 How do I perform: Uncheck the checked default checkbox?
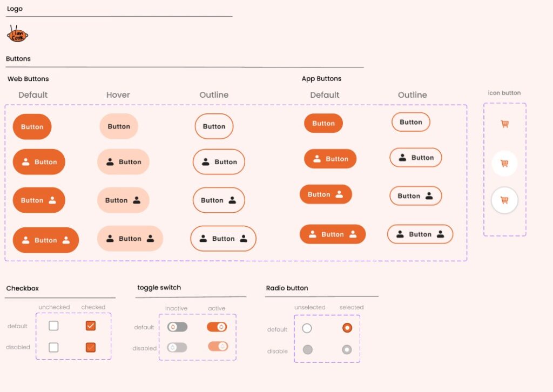click(x=90, y=326)
